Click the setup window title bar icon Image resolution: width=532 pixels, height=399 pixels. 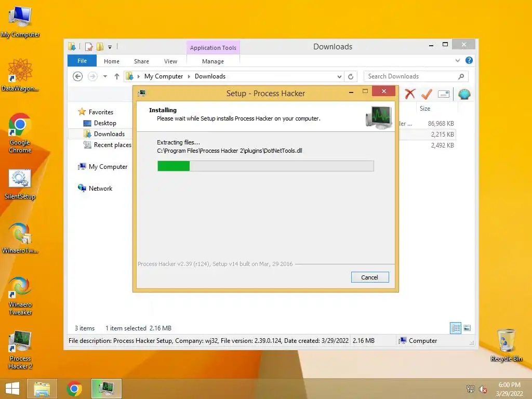(142, 93)
